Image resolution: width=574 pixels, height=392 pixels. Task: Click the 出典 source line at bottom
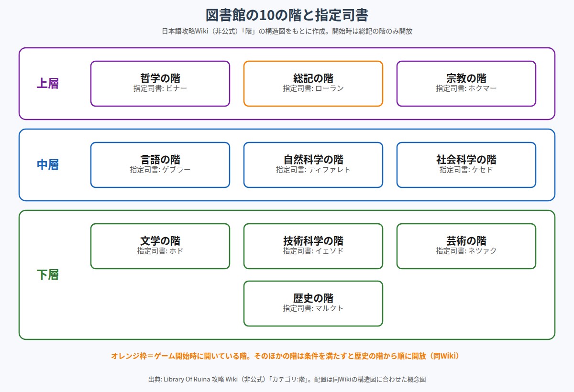[287, 380]
